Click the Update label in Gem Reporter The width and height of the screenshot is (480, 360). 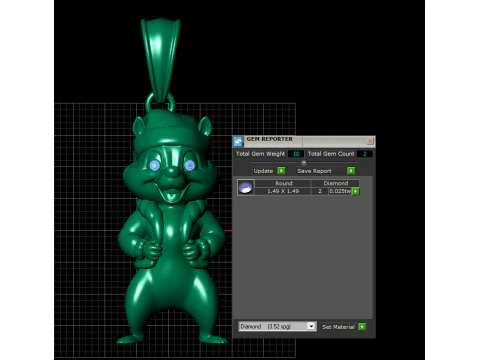[x=263, y=171]
